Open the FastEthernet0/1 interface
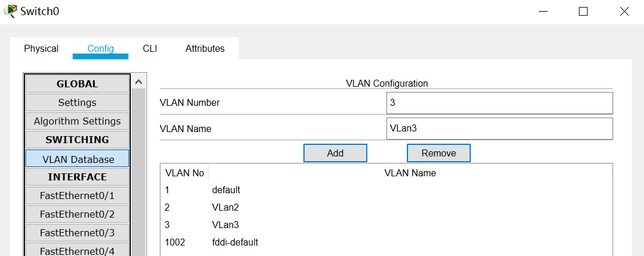Viewport: 644px width, 256px height. pyautogui.click(x=77, y=195)
